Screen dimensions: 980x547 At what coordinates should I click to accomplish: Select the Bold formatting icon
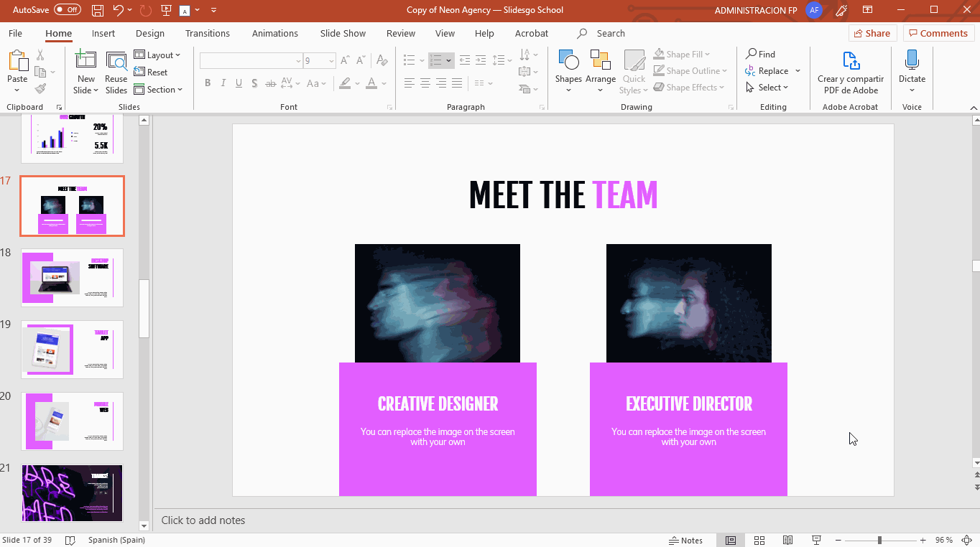point(208,83)
